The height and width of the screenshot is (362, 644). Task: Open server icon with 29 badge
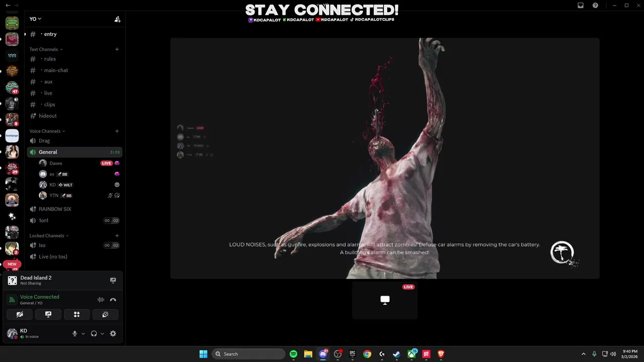tap(12, 168)
